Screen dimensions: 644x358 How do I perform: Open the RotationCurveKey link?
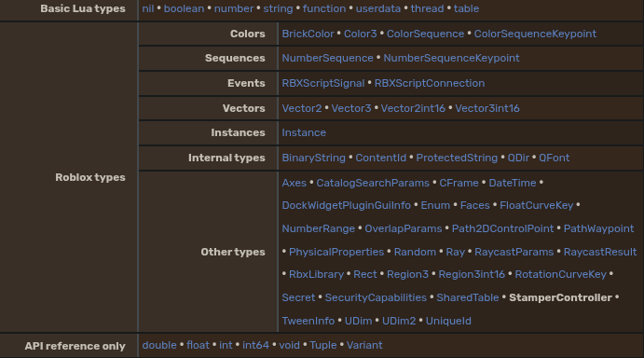[x=561, y=274]
